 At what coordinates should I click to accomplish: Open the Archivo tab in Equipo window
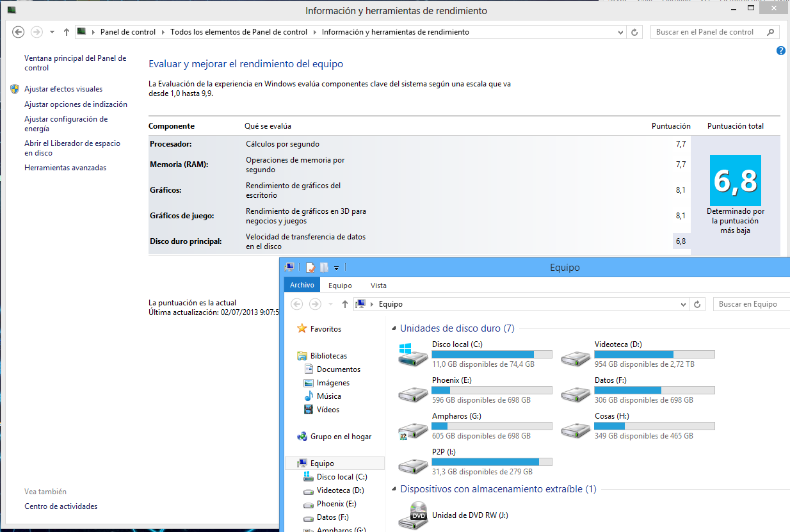302,286
